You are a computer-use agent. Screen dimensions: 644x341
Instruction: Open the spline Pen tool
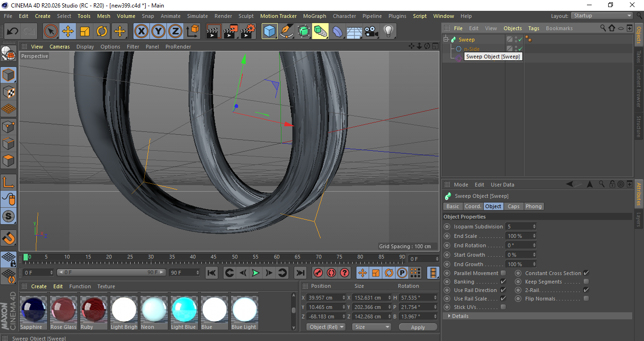tap(287, 32)
